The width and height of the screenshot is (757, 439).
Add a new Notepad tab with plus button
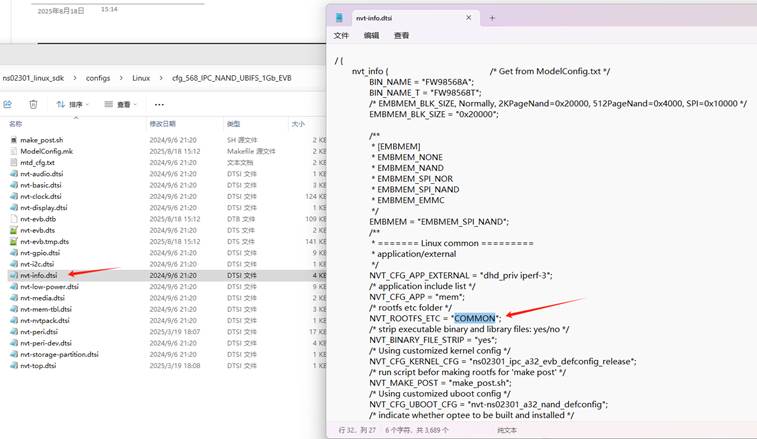coord(492,18)
